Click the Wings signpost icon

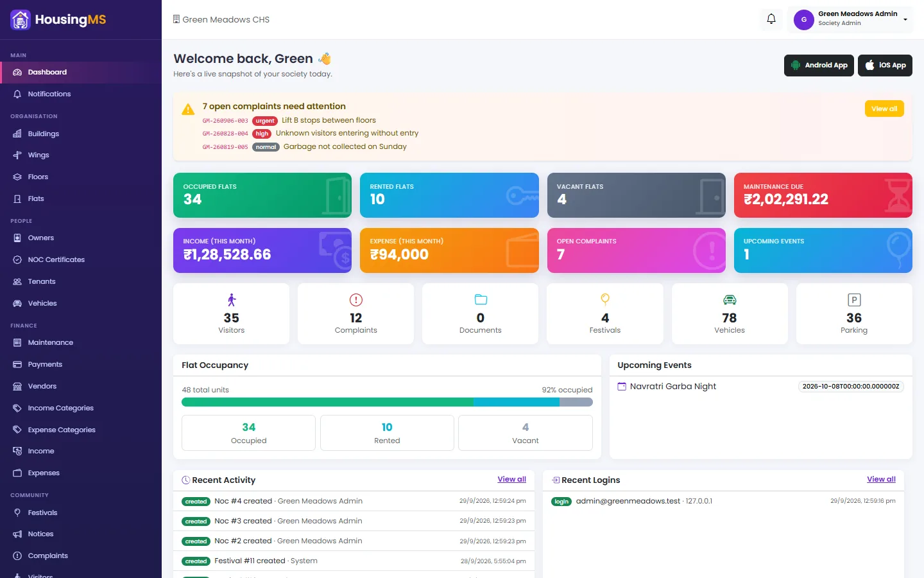17,155
